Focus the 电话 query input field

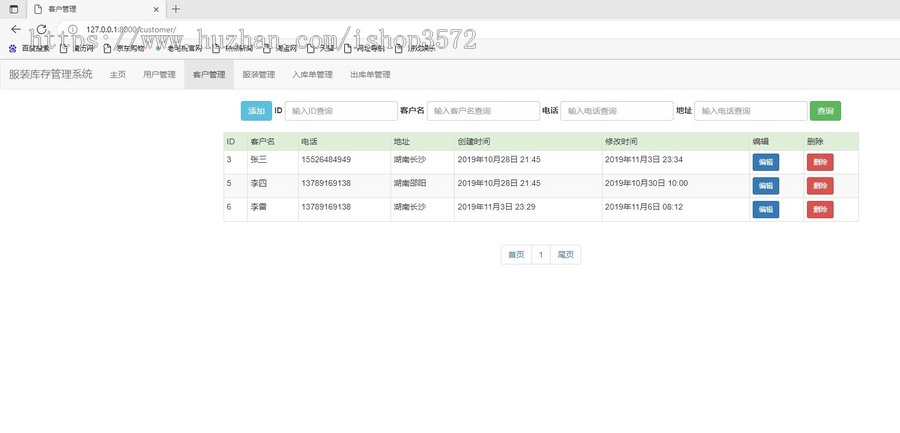click(616, 111)
